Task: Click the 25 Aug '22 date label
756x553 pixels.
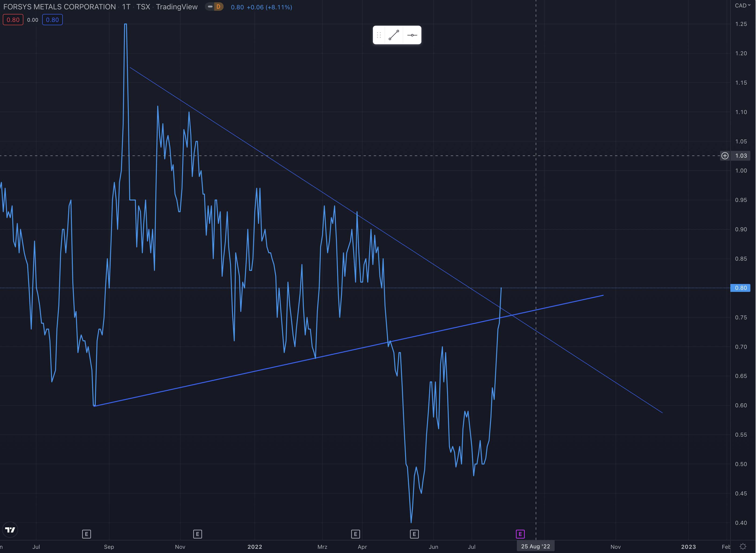Action: pos(535,547)
